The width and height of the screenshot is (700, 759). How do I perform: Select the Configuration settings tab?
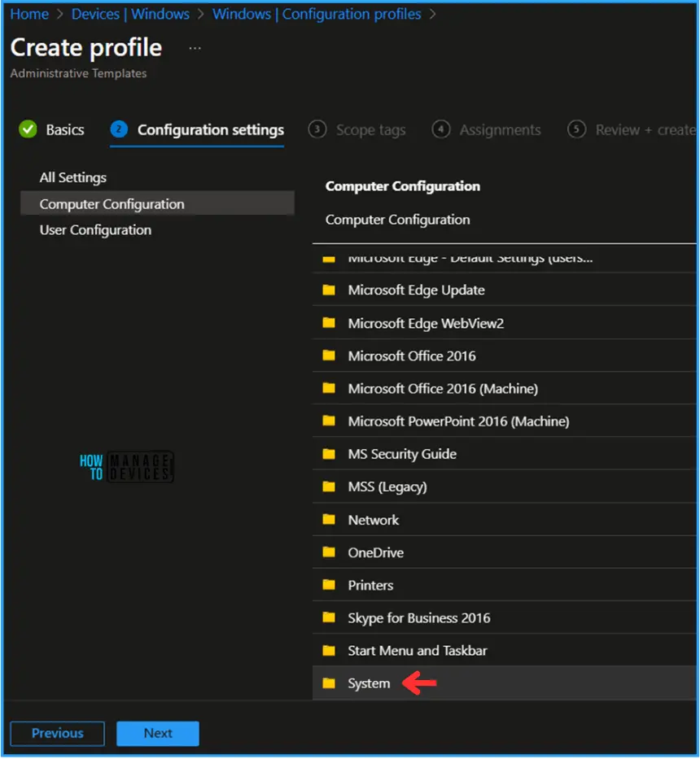(211, 129)
